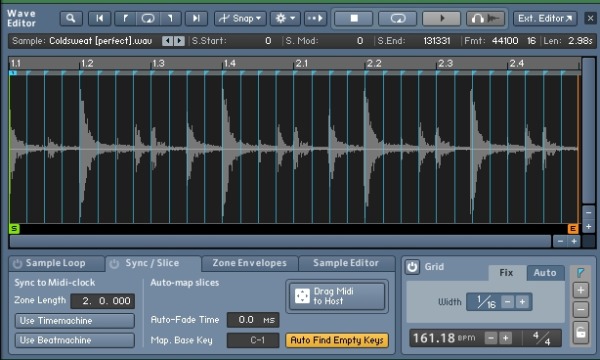Click horizontal zoom in plus
The width and height of the screenshot is (600, 360).
point(574,241)
